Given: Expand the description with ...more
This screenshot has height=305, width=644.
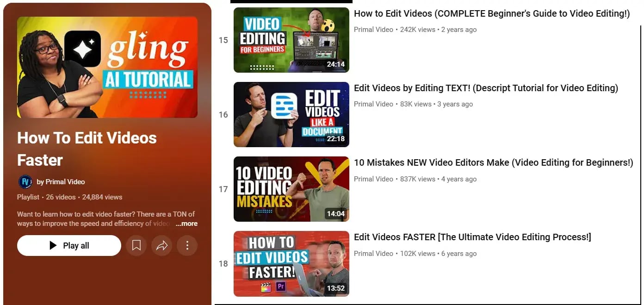Looking at the screenshot, I should pos(186,224).
